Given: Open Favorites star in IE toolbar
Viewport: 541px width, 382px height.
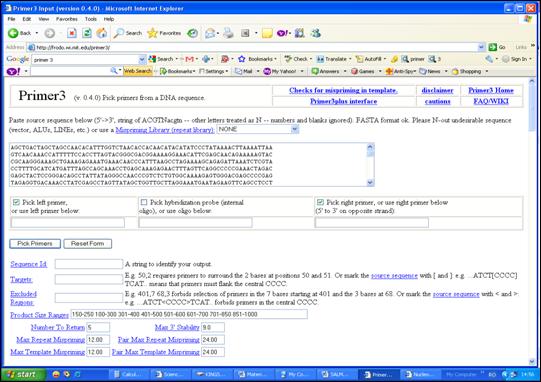Looking at the screenshot, I should click(x=164, y=33).
